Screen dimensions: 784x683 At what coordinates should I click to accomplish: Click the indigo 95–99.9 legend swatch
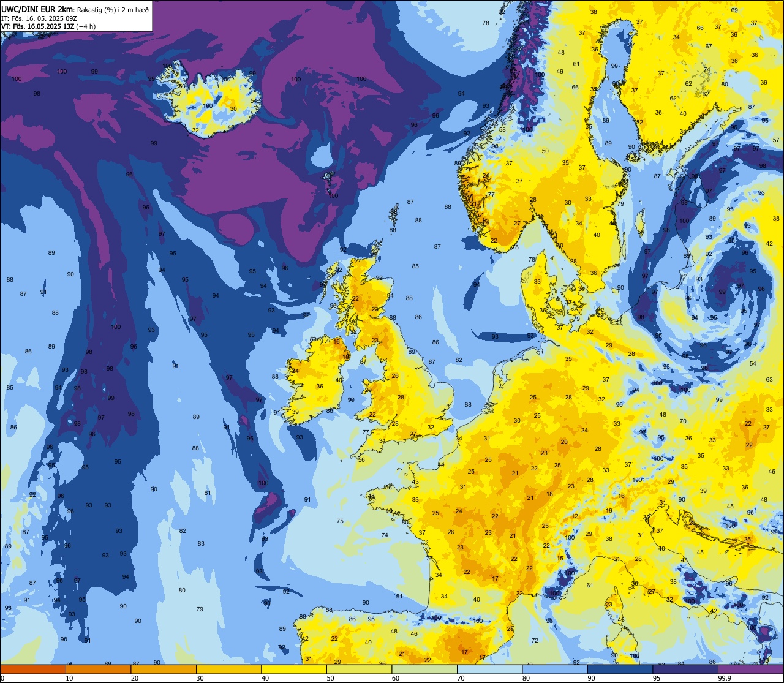pyautogui.click(x=685, y=669)
